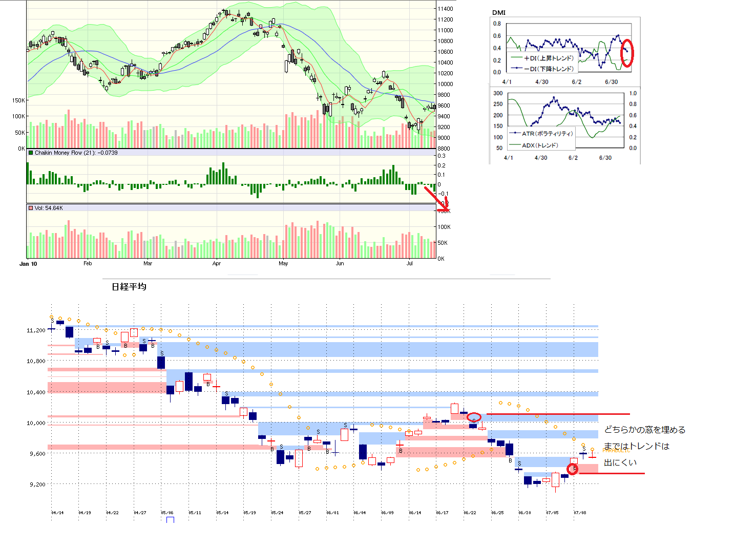756x548 pixels.
Task: Click the 05/06 date label on the Nikkei chart
Action: [x=167, y=513]
